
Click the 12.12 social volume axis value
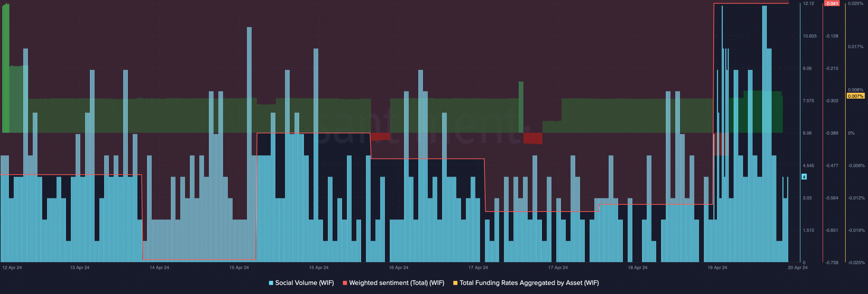808,3
